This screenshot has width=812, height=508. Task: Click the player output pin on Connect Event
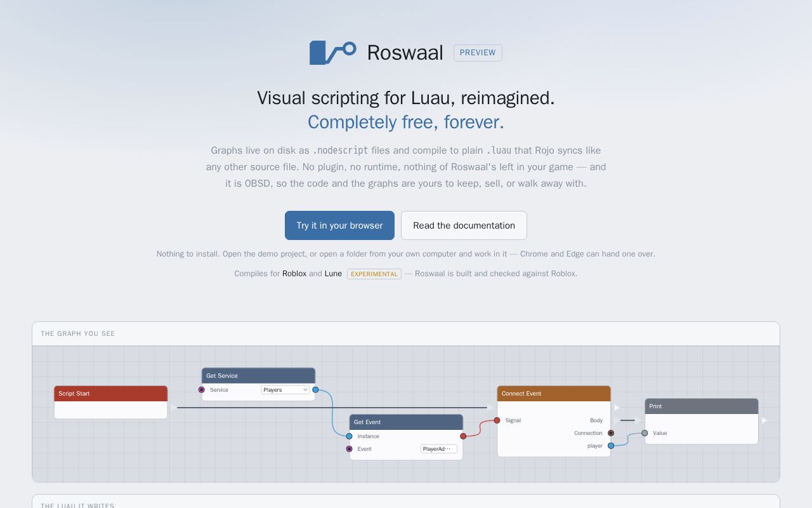click(x=611, y=446)
